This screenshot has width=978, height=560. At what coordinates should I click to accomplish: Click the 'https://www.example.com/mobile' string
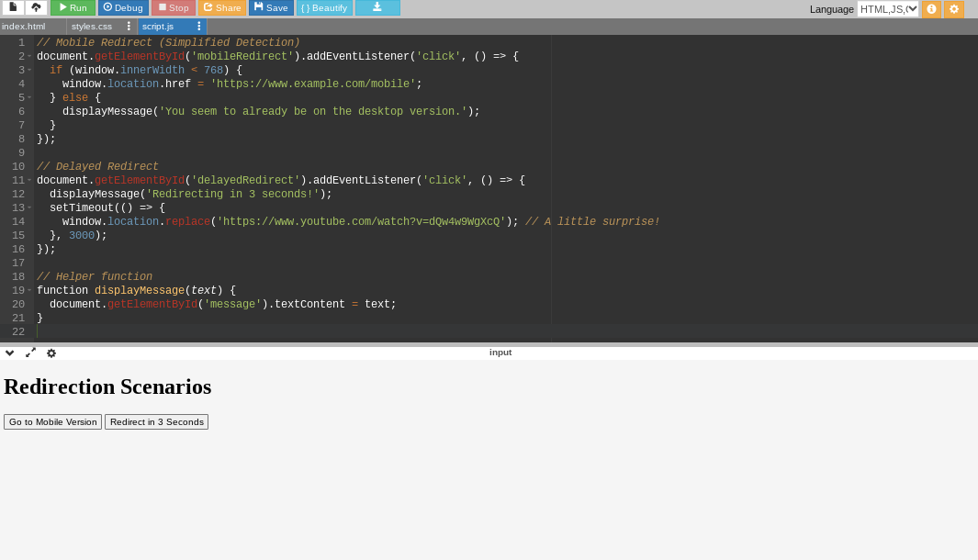(x=313, y=84)
